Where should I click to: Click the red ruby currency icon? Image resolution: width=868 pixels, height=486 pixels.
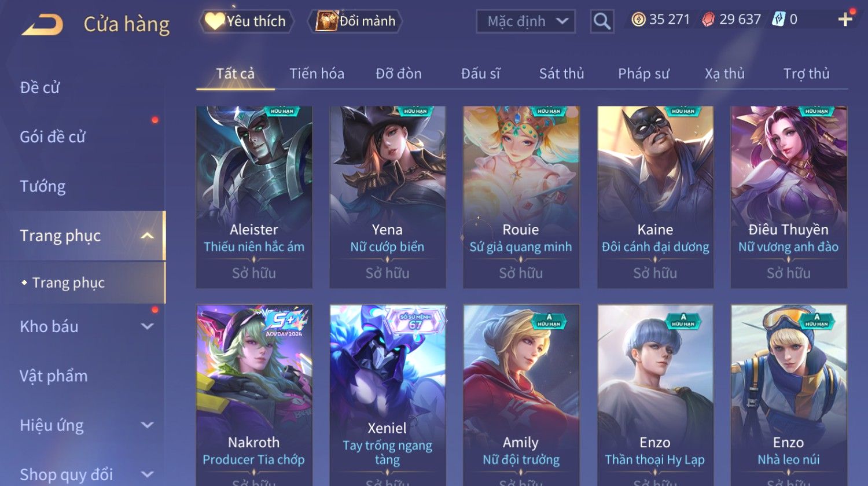[708, 20]
